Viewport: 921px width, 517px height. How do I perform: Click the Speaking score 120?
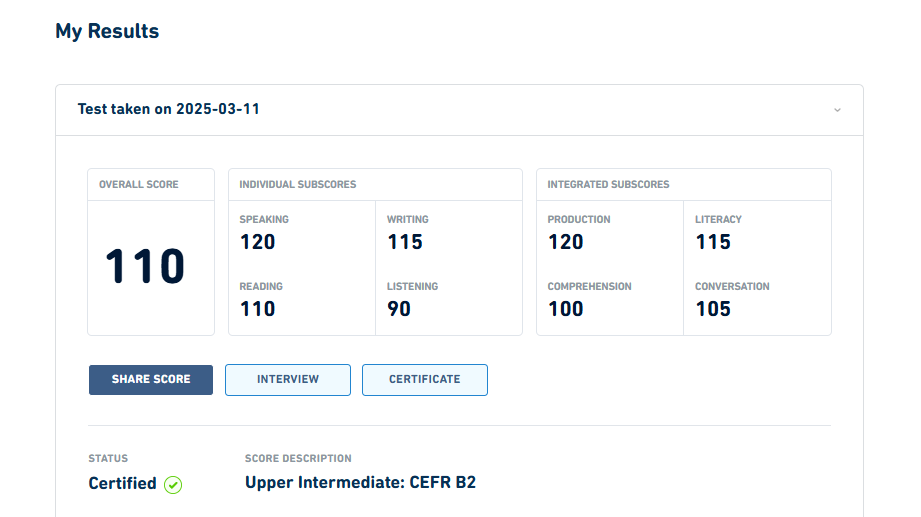point(257,242)
